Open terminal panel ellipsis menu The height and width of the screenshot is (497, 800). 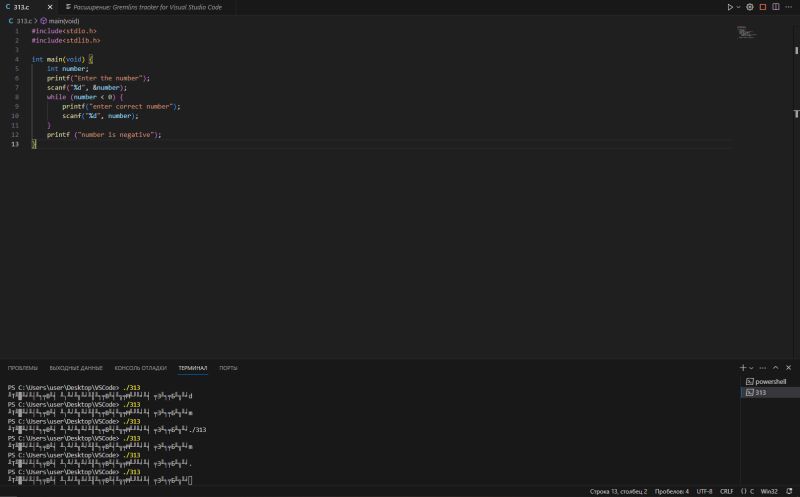762,367
